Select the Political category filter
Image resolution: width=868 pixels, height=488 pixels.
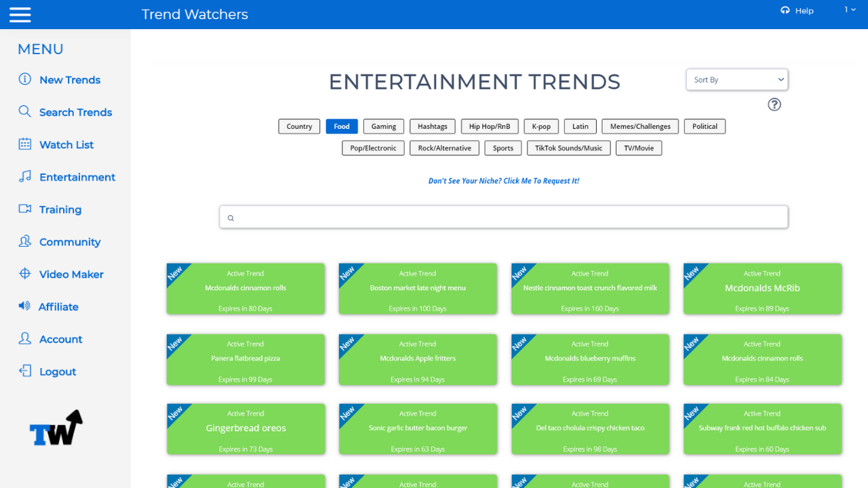pyautogui.click(x=705, y=126)
